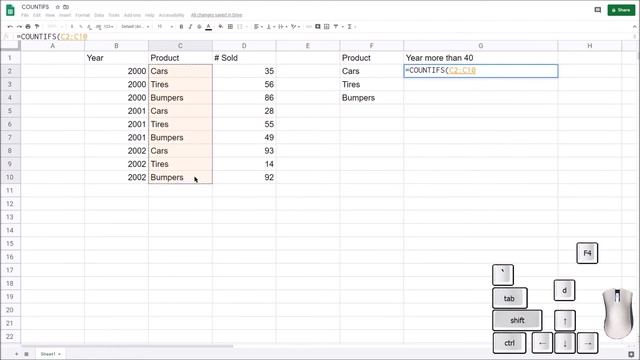
Task: Open the Vertical align dropdown
Action: (270, 27)
